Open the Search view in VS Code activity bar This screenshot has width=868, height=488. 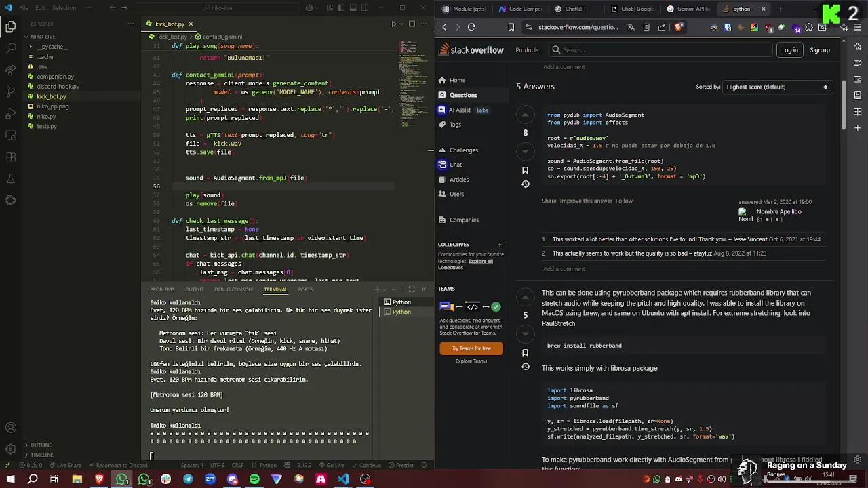coord(11,49)
